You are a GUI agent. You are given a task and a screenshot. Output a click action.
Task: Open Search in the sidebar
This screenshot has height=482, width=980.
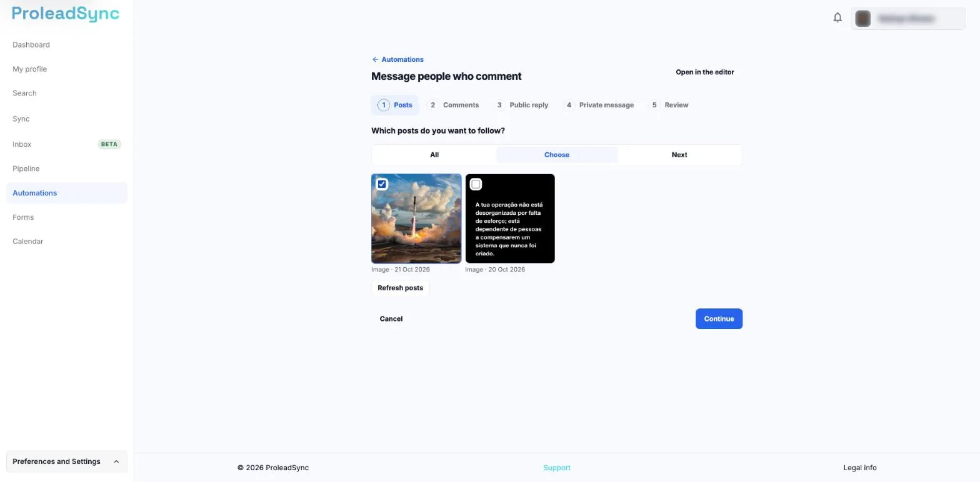tap(67, 94)
